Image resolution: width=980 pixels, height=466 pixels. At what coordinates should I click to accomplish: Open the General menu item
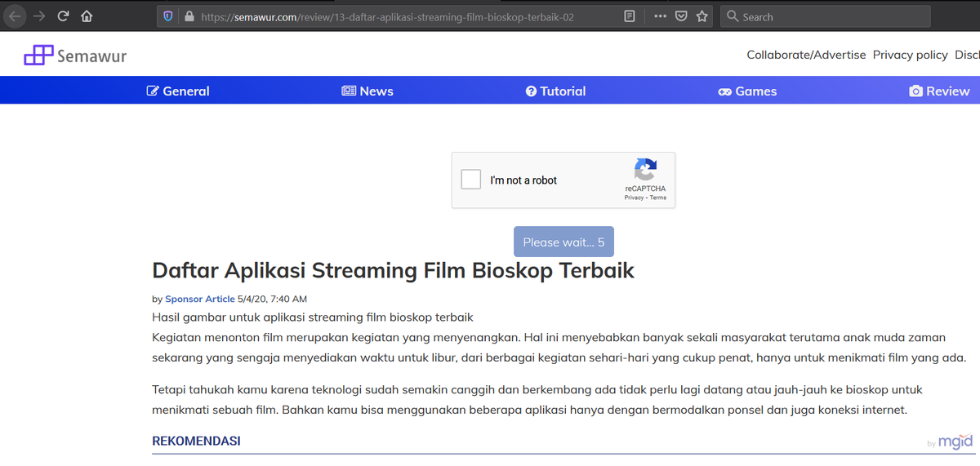pyautogui.click(x=178, y=91)
